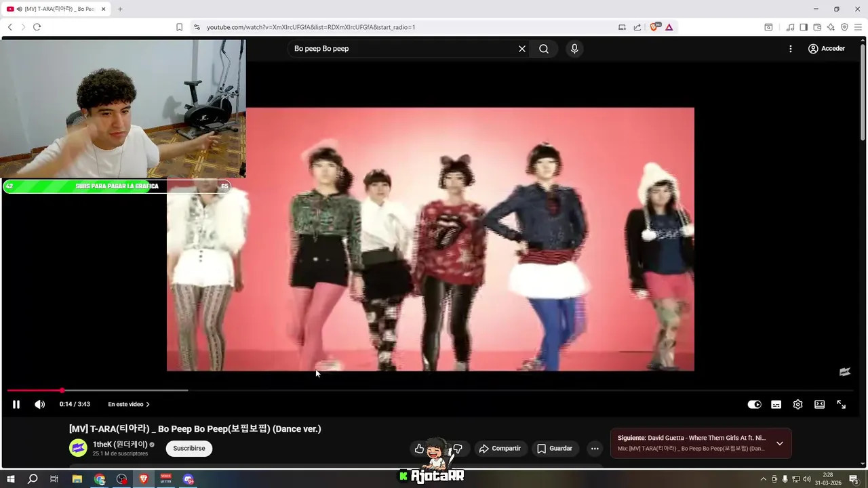Screen dimensions: 868x488
Task: Bookmark this page with the bookmark icon
Action: coord(179,27)
